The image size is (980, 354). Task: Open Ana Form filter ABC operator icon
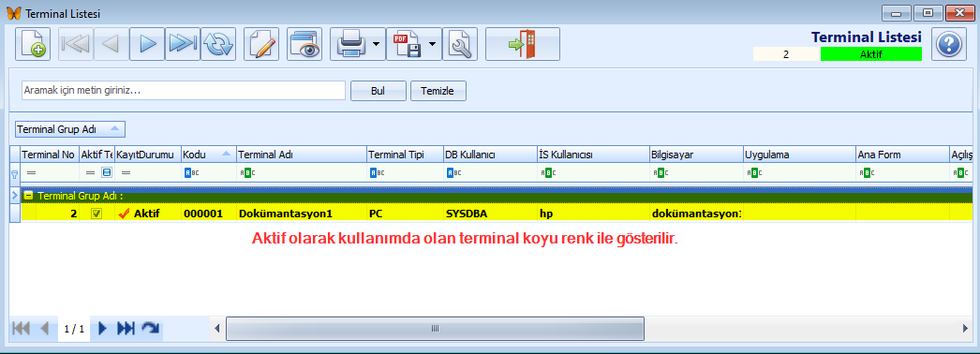coord(867,172)
